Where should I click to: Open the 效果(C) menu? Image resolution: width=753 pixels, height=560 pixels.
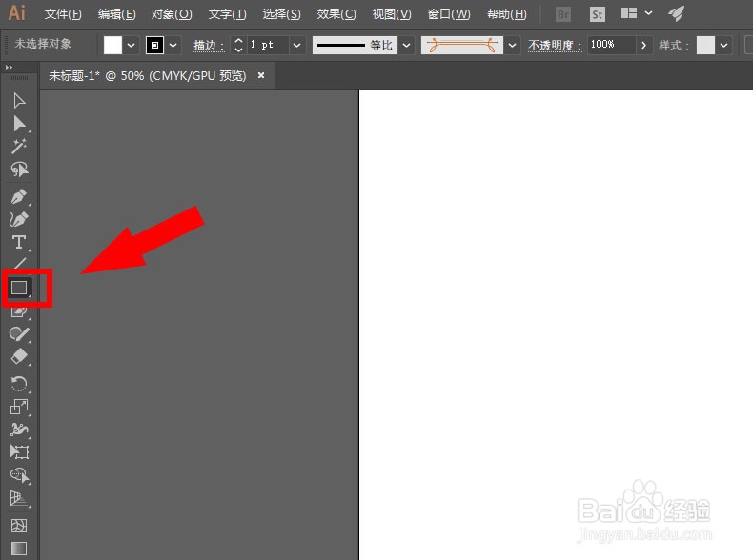click(336, 14)
